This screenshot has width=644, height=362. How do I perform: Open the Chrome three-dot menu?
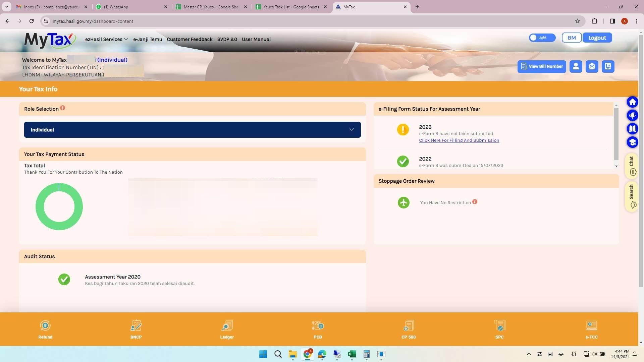(x=637, y=21)
